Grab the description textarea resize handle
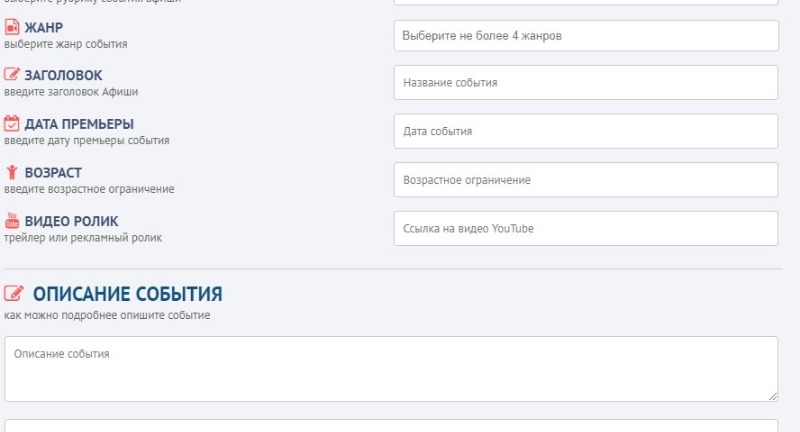The width and height of the screenshot is (800, 432). point(772,396)
